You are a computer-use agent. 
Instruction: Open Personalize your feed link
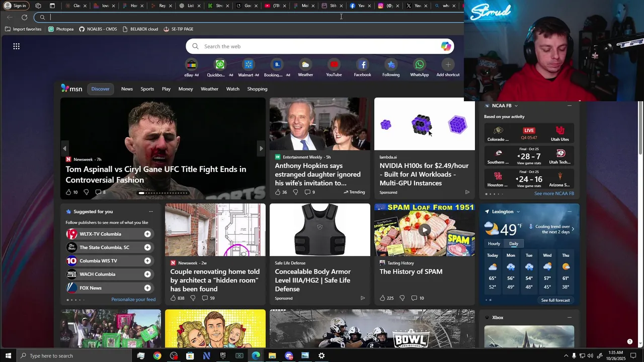tap(133, 300)
